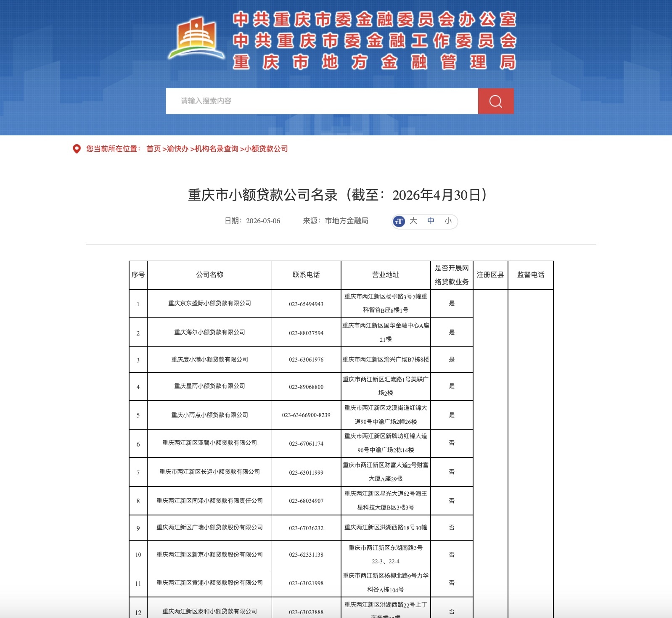Set font size to 中
The width and height of the screenshot is (672, 618).
click(x=431, y=221)
